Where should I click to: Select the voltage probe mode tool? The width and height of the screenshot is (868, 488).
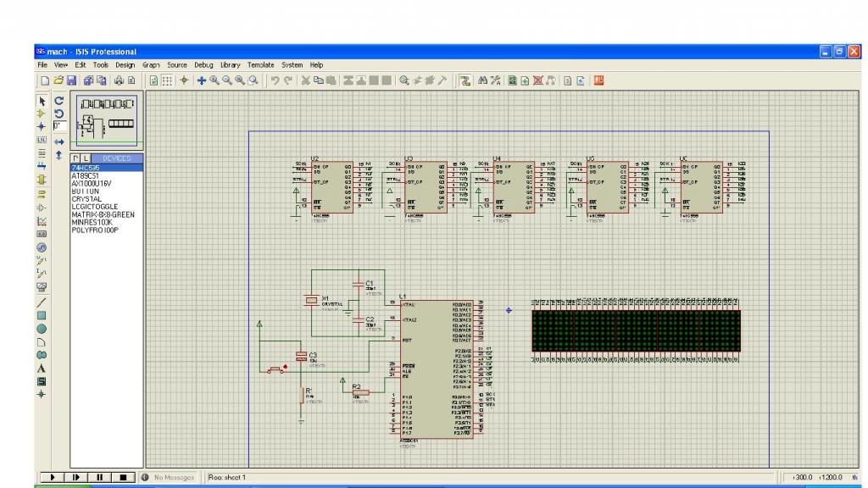click(x=42, y=260)
